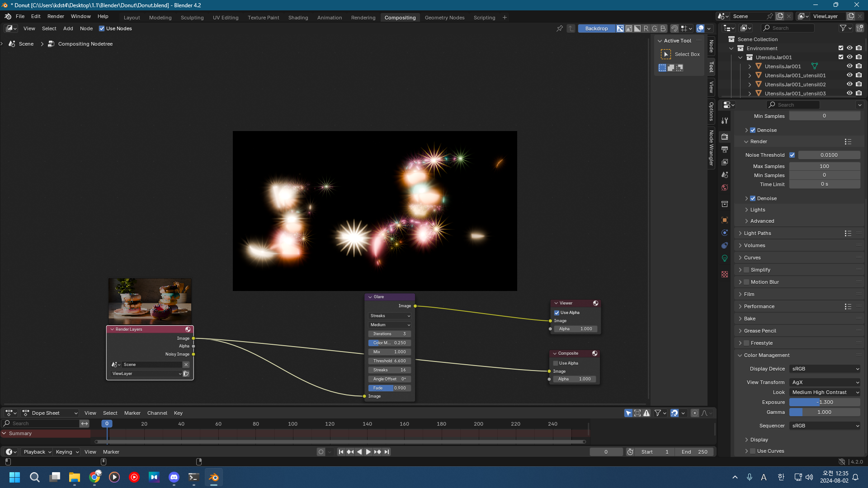This screenshot has height=488, width=868.
Task: Click the Exposure slider in Color Management
Action: 825,402
